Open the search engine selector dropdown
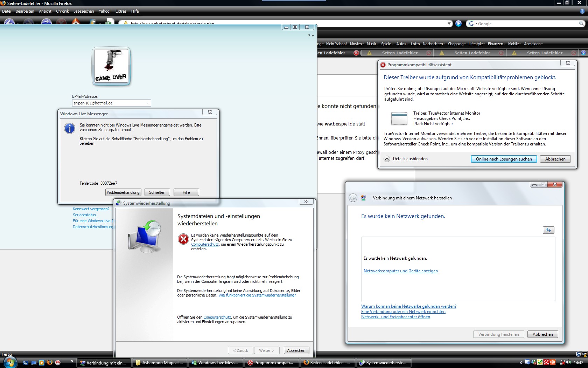588x368 pixels. click(x=473, y=23)
